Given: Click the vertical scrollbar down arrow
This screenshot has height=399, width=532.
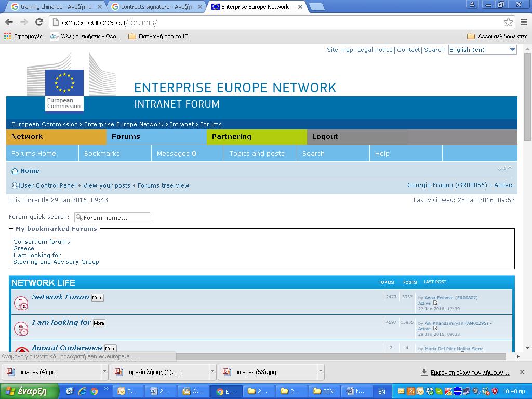Looking at the screenshot, I should click(x=527, y=348).
